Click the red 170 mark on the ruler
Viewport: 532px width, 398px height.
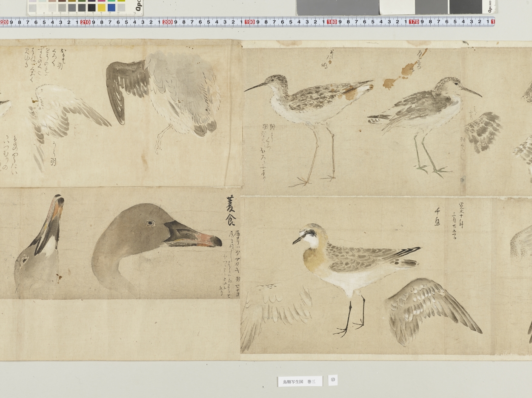(x=414, y=22)
